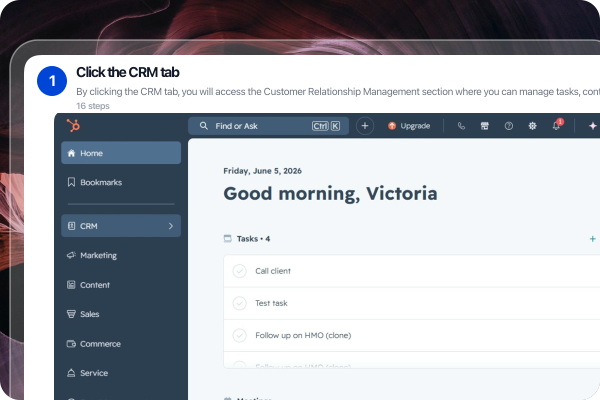Click the Find or Ask search field

pos(268,126)
